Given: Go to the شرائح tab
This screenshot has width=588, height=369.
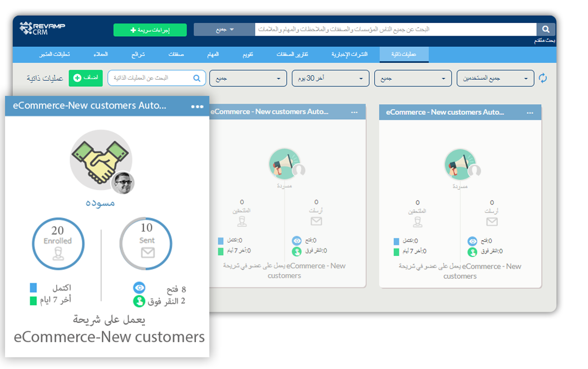Looking at the screenshot, I should pyautogui.click(x=138, y=55).
